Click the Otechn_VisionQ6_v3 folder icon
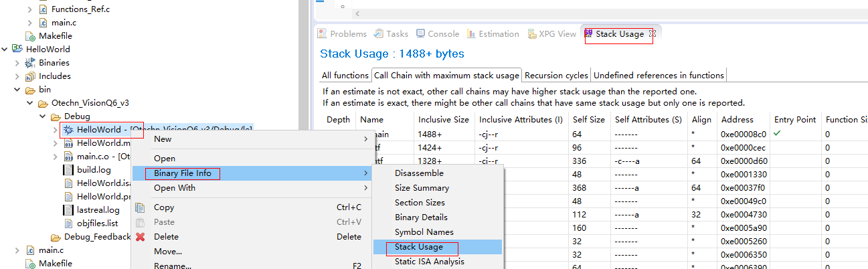 pyautogui.click(x=43, y=102)
